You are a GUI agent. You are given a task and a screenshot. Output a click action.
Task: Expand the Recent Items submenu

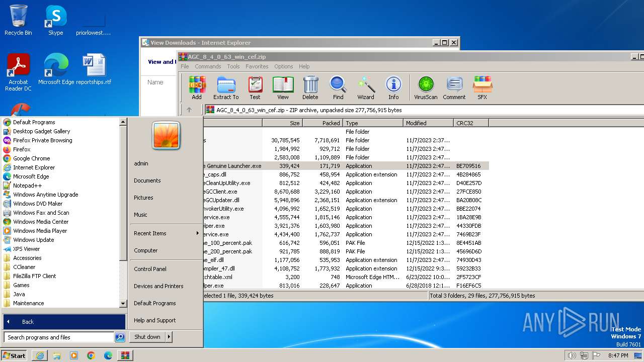[197, 233]
